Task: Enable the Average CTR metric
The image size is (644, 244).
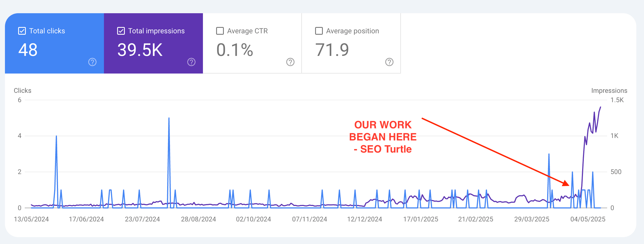Action: (220, 31)
